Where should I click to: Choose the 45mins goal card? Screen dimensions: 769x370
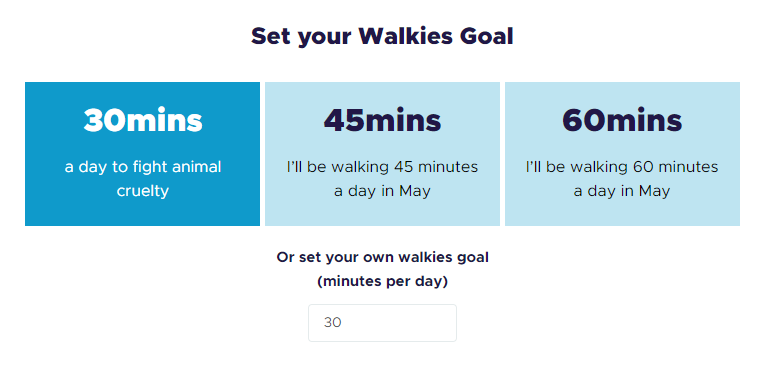(382, 154)
